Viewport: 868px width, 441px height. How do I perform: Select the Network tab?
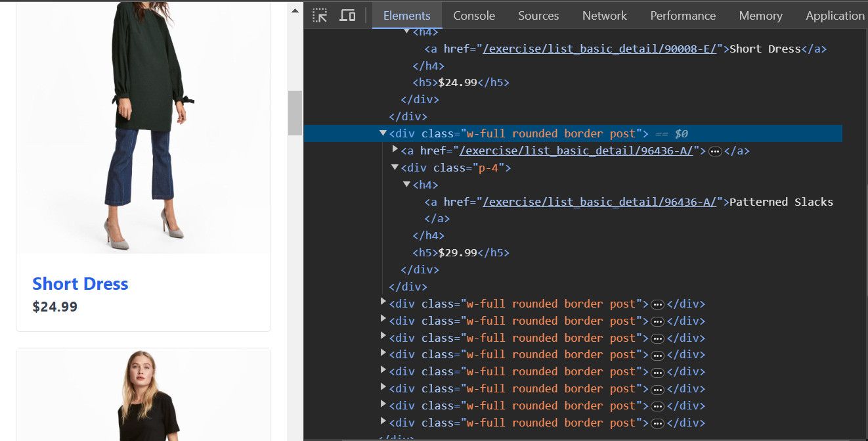tap(605, 15)
